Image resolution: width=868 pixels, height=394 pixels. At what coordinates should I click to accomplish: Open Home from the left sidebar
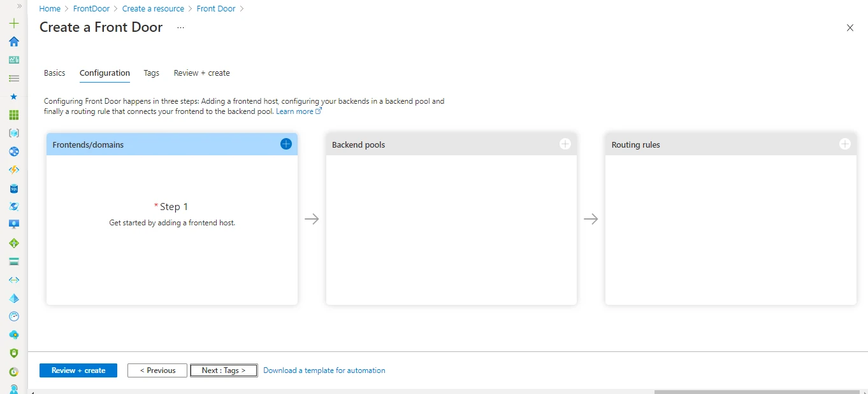(x=14, y=42)
